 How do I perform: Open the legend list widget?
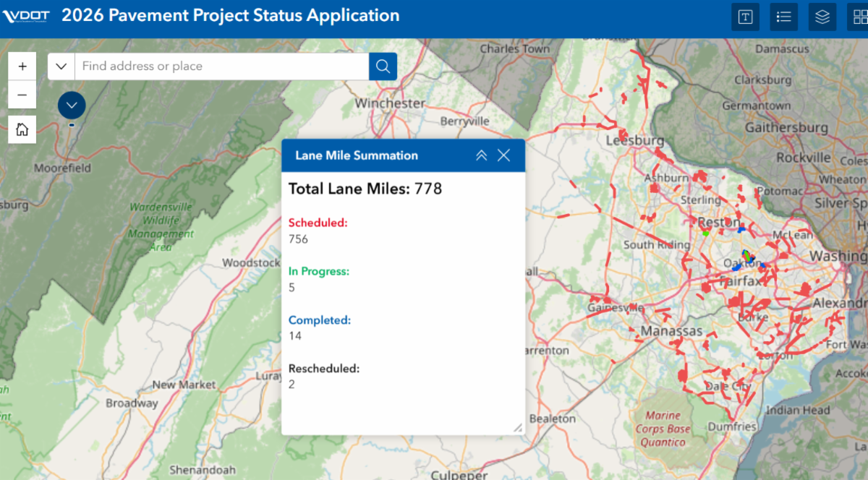pyautogui.click(x=783, y=17)
